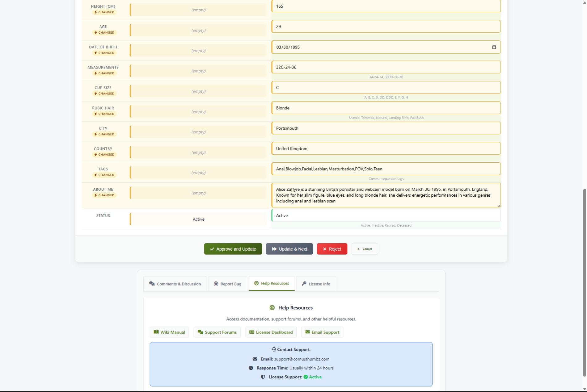
Task: Edit the Tags input field
Action: [x=386, y=169]
